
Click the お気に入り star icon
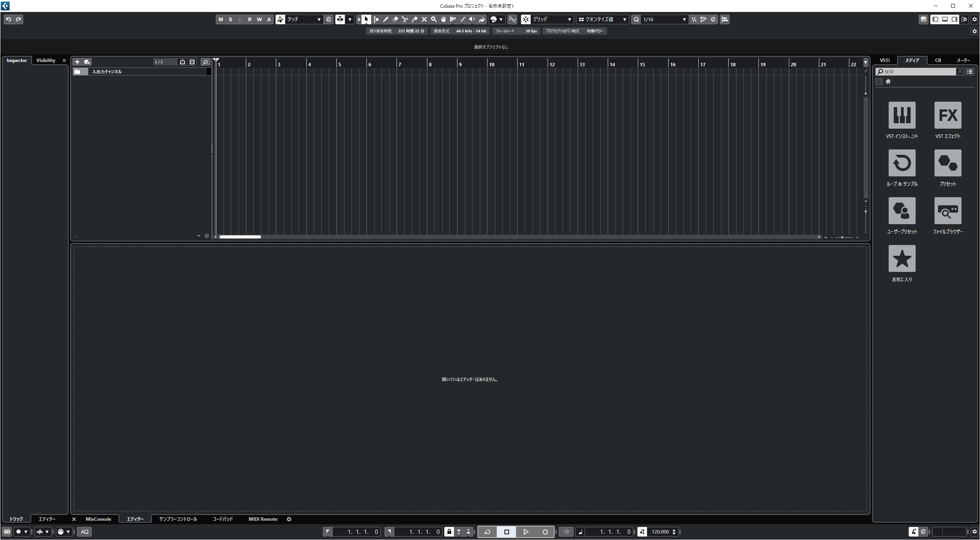[901, 259]
